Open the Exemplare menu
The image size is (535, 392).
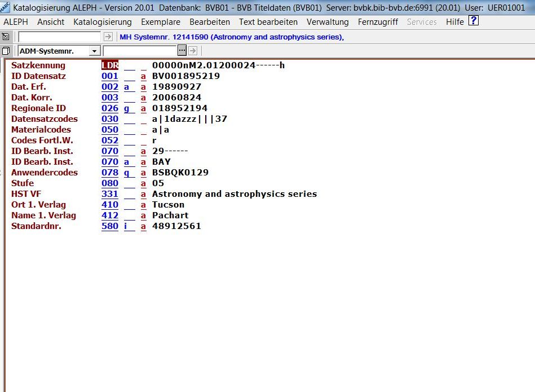(161, 22)
